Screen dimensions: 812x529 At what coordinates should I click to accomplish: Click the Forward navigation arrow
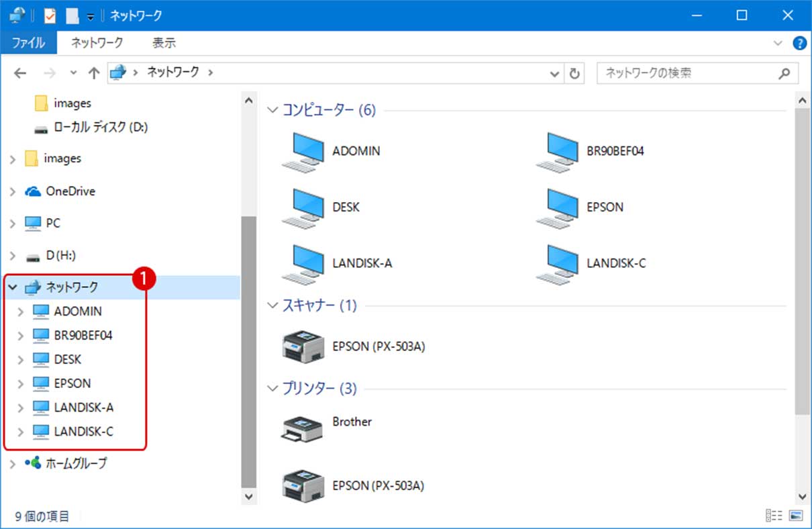pyautogui.click(x=49, y=73)
